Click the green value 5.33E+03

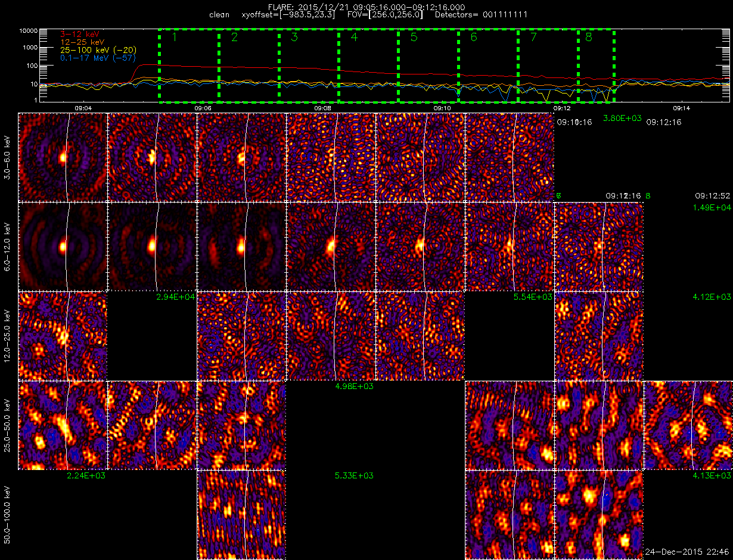pyautogui.click(x=354, y=475)
